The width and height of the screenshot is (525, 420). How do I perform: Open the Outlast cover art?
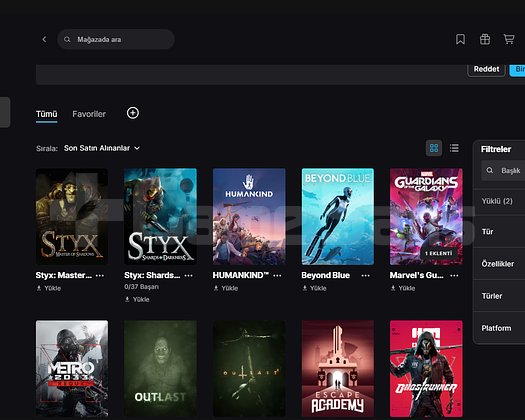(x=160, y=368)
